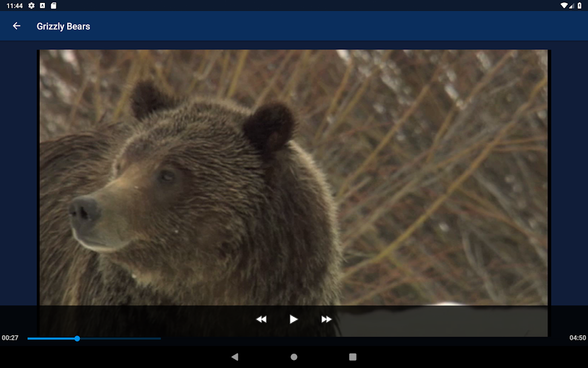
Task: Click the blue seek bar thumb
Action: (78, 338)
